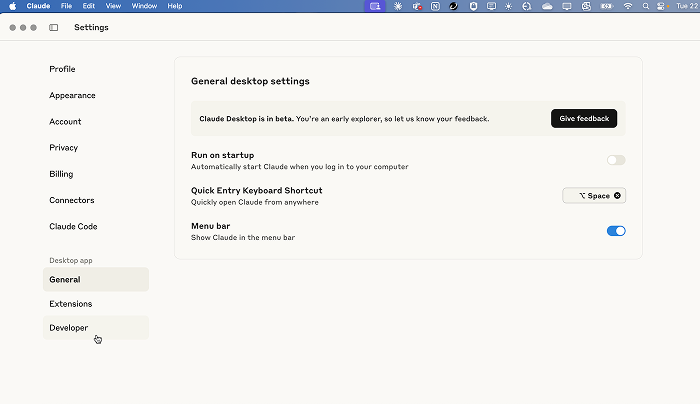Go to Profile settings
This screenshot has width=700, height=405.
pos(62,69)
